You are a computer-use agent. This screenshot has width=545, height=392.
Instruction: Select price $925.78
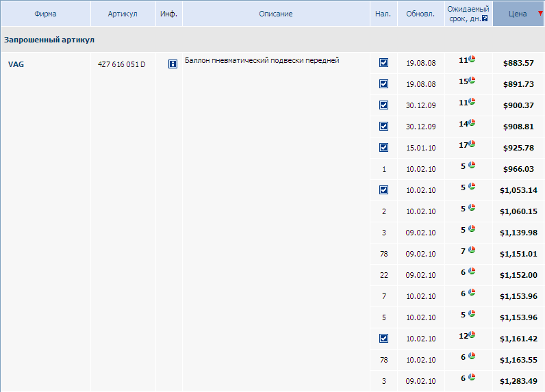(x=518, y=148)
